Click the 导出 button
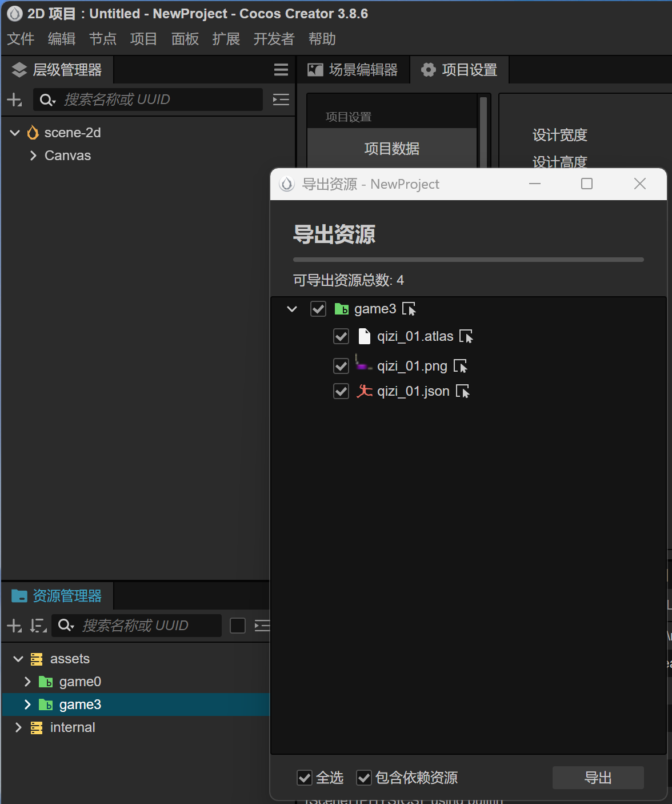 598,778
